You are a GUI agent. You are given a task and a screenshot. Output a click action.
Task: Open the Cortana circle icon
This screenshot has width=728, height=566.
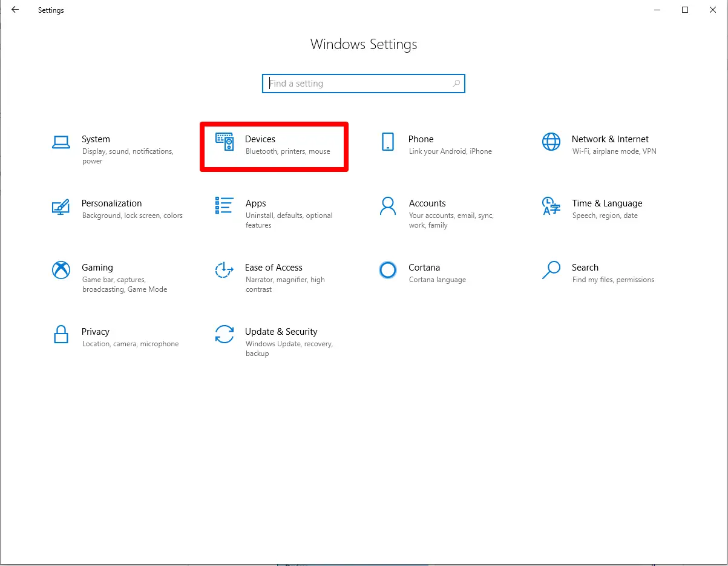(387, 270)
